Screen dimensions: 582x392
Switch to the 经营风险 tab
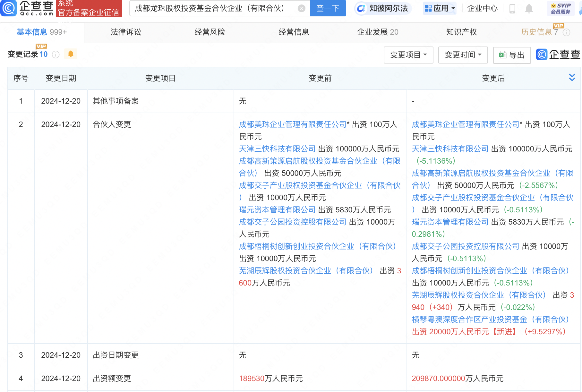pos(210,32)
